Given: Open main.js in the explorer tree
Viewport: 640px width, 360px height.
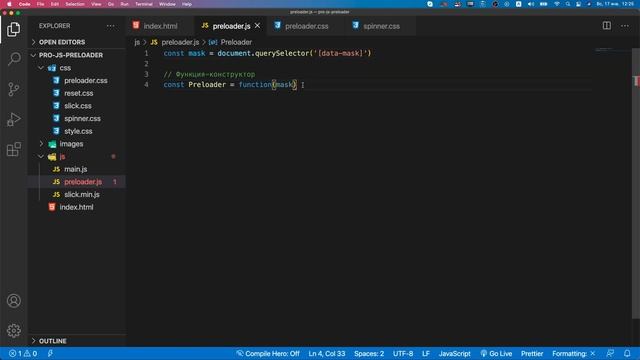Looking at the screenshot, I should pyautogui.click(x=76, y=169).
